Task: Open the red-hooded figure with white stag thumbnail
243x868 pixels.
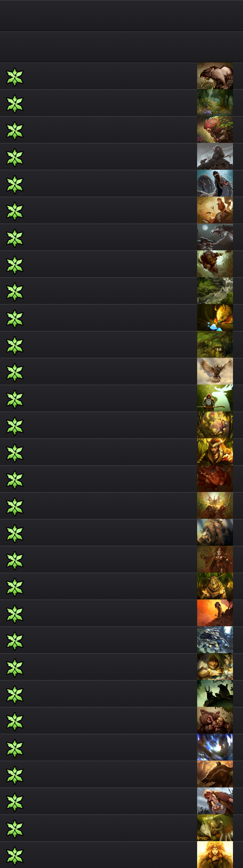Action: point(215,398)
